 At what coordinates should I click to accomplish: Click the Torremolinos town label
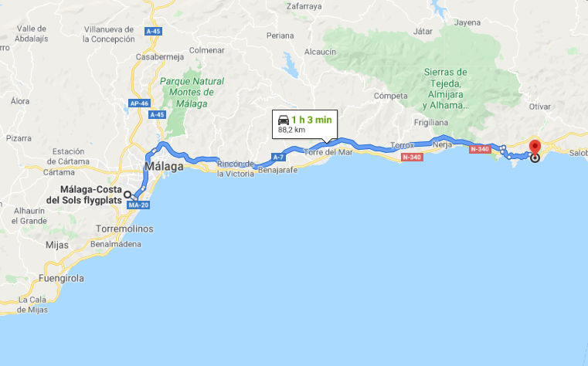point(124,229)
